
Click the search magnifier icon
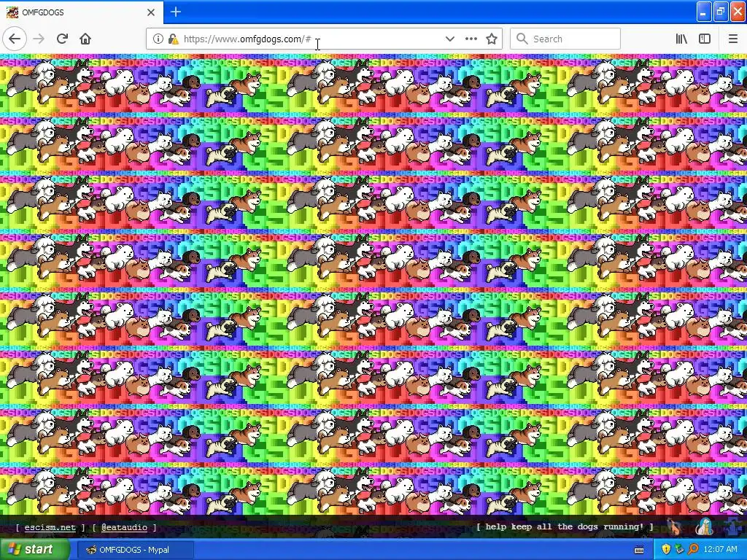click(522, 39)
